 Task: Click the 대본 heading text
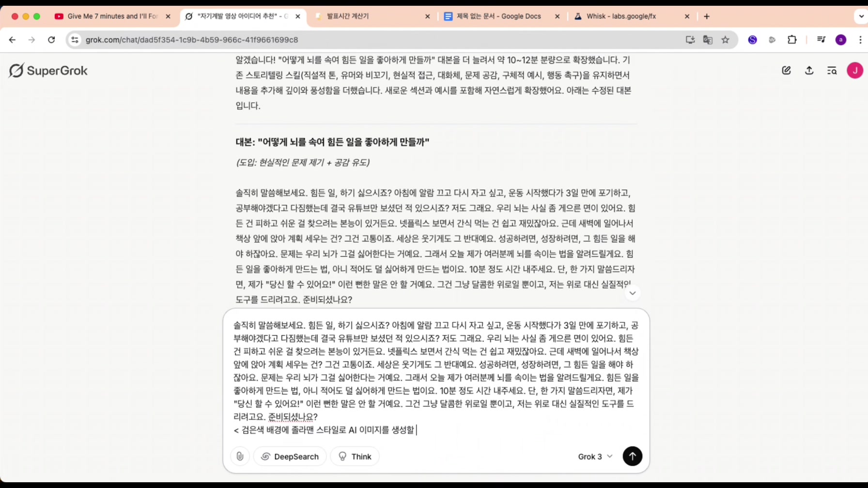click(x=332, y=142)
